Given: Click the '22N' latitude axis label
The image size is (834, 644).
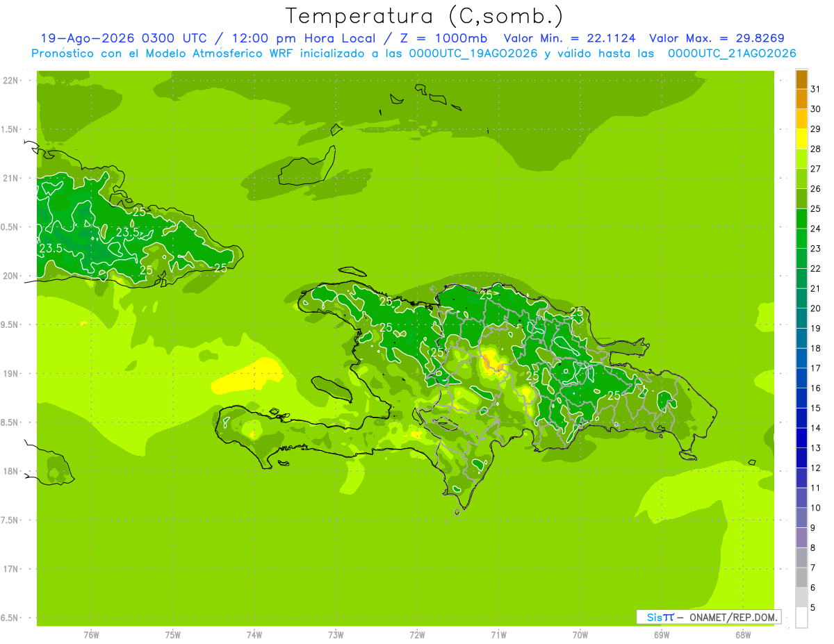Looking at the screenshot, I should coord(10,81).
